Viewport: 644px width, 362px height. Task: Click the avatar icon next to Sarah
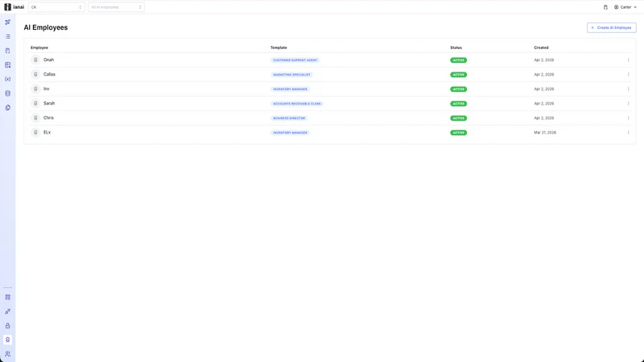click(x=35, y=104)
